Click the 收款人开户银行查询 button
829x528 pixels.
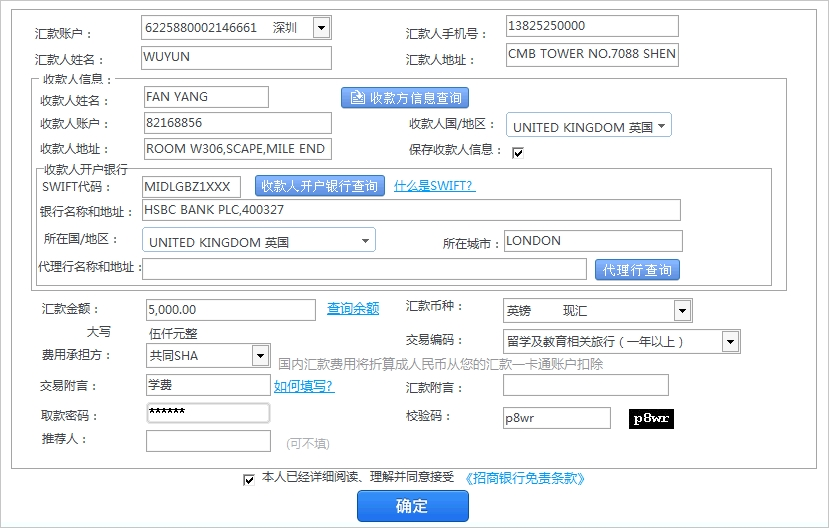(320, 186)
